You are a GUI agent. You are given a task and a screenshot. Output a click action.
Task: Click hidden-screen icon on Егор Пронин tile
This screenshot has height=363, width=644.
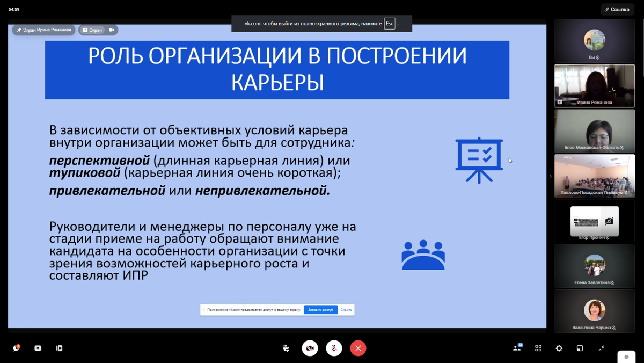tap(609, 221)
